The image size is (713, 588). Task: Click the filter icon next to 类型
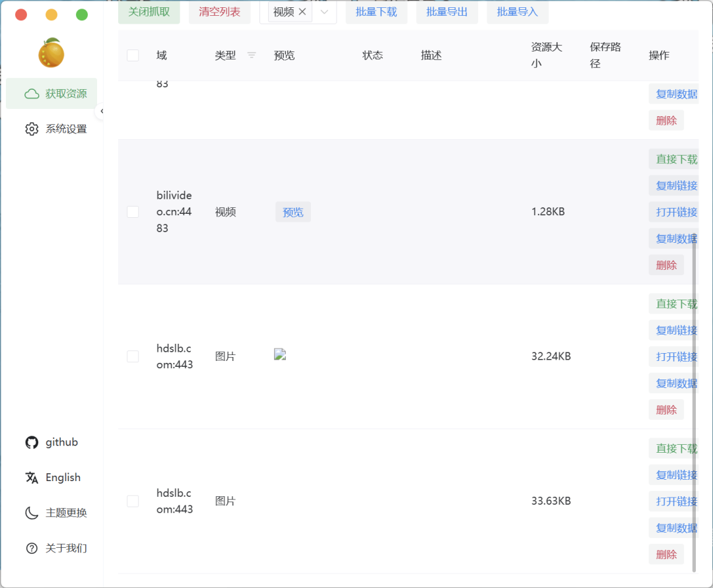click(x=252, y=55)
